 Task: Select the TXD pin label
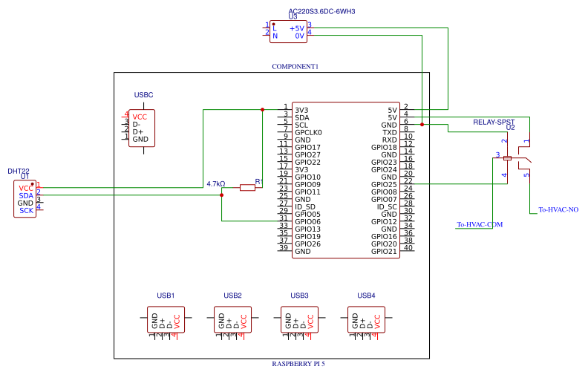(x=390, y=132)
